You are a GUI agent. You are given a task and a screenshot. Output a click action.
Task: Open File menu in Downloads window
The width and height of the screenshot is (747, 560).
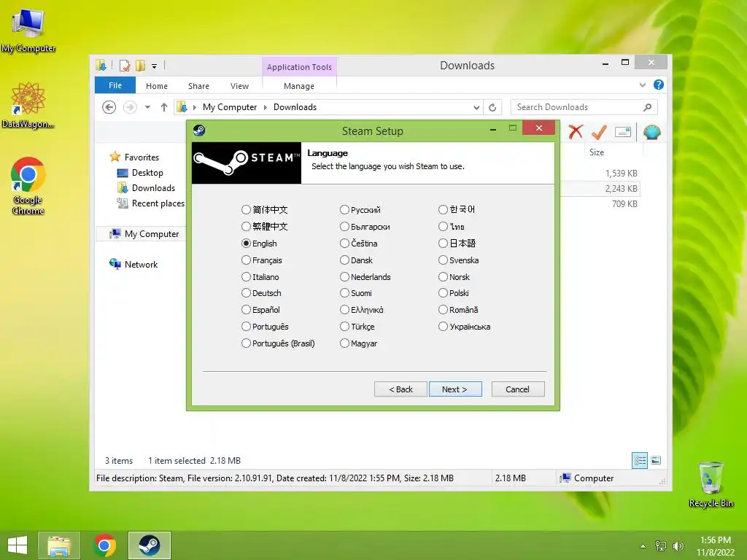(115, 85)
